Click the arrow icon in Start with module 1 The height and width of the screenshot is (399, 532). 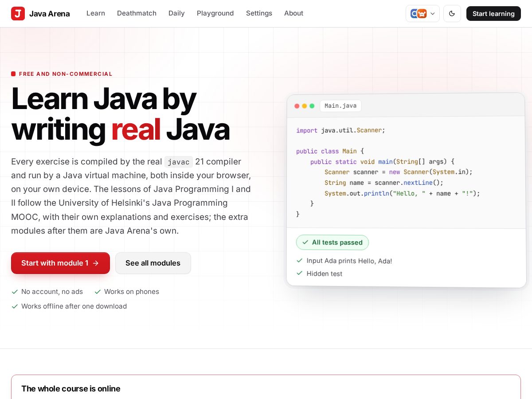coord(96,263)
